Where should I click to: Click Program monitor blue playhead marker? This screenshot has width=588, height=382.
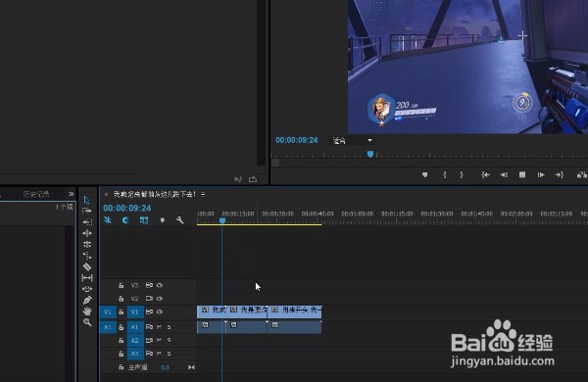(370, 154)
